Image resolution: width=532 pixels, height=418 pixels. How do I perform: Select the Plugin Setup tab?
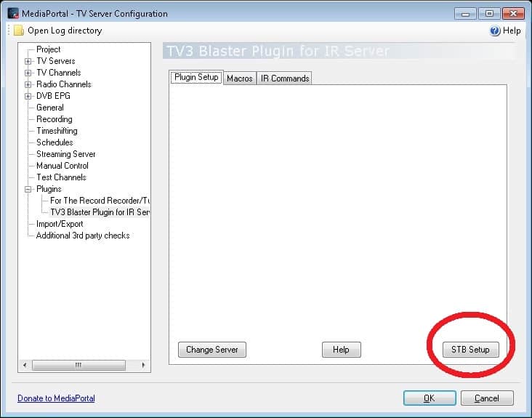196,77
